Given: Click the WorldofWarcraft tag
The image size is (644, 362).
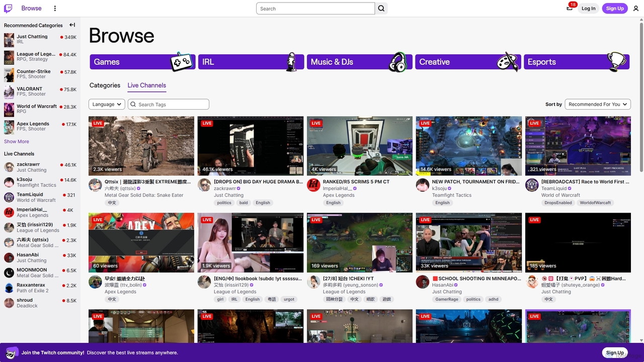Looking at the screenshot, I should tap(595, 203).
